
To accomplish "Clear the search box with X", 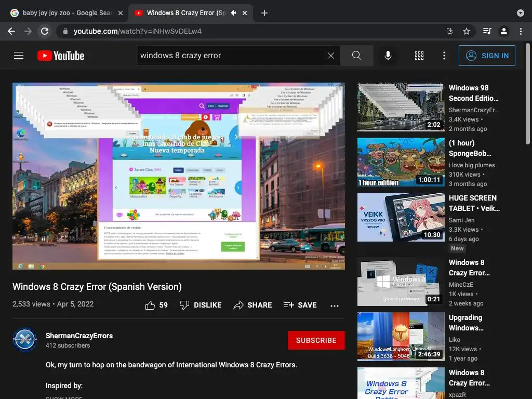I will click(x=331, y=56).
